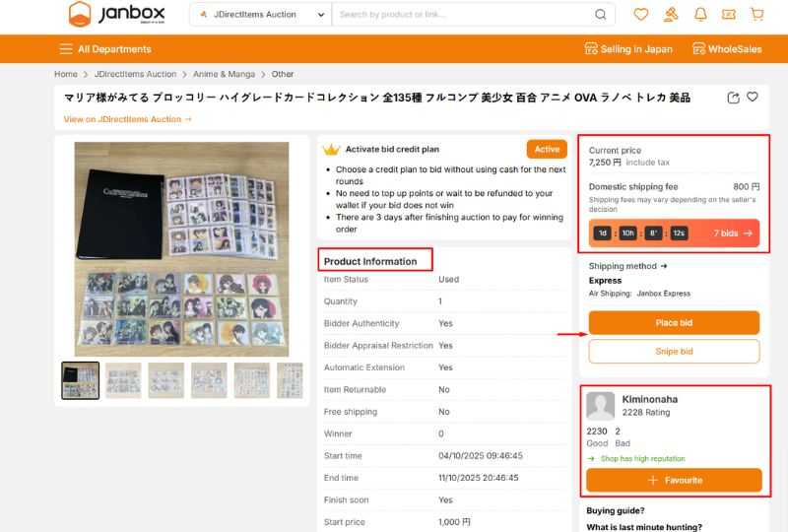Click the heart icon beside product title

[753, 98]
